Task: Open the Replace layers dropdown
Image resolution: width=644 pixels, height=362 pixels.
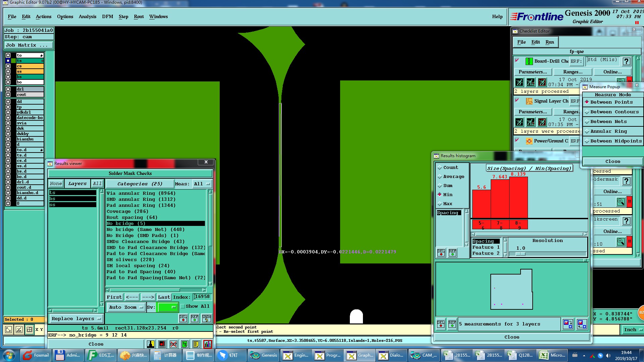Action: click(x=76, y=318)
